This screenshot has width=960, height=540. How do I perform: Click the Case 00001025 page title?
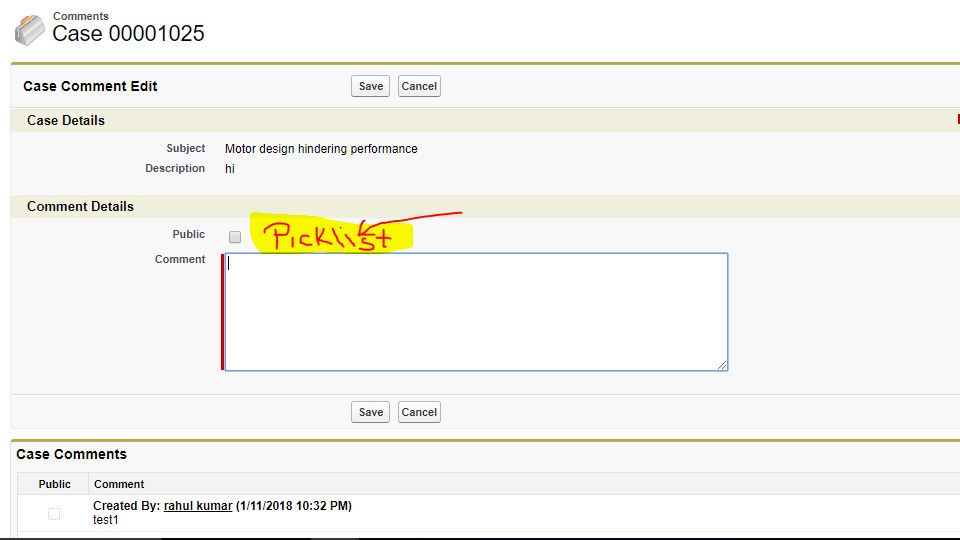click(x=128, y=34)
